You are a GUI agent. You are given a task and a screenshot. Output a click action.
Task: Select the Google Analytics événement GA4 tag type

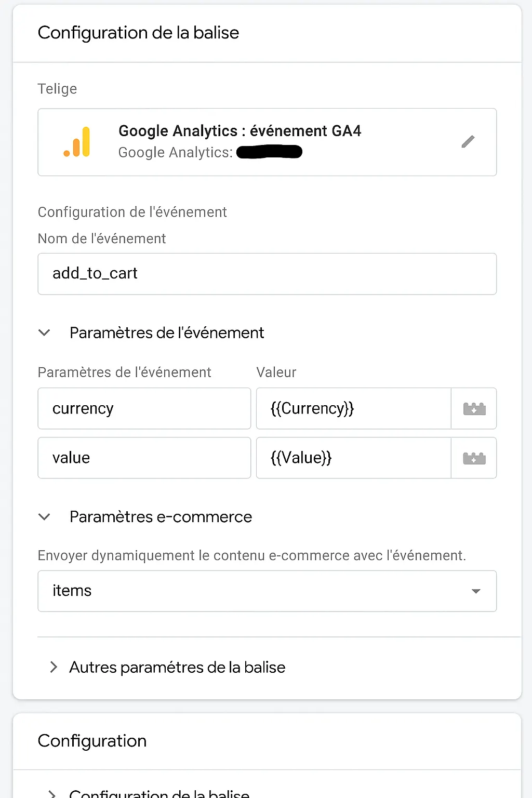pyautogui.click(x=267, y=142)
